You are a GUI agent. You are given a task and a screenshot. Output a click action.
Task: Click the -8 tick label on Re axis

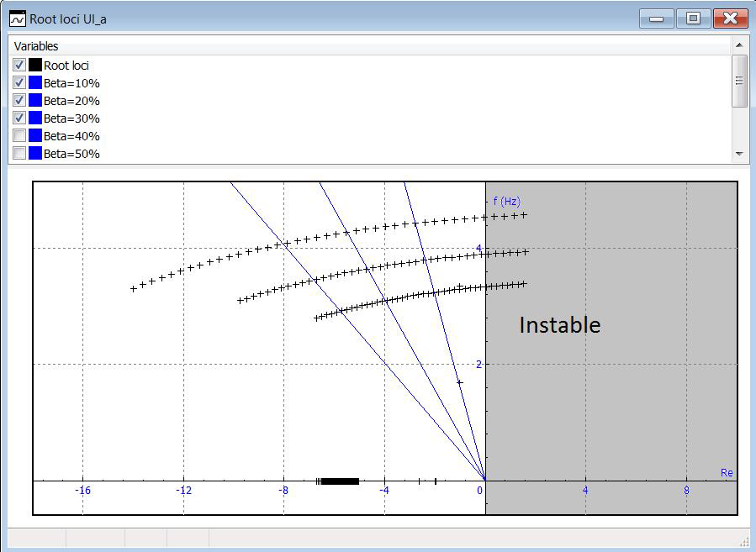click(x=283, y=491)
